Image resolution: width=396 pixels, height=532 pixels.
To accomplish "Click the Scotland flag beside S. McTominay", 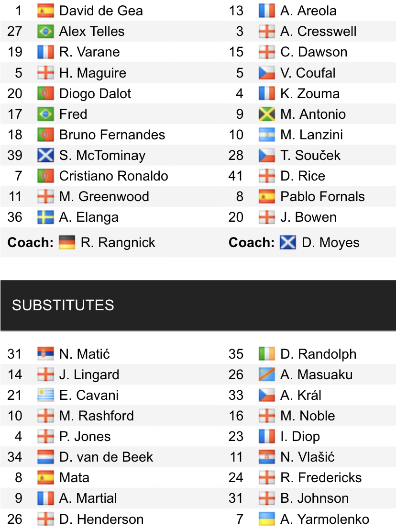I will [45, 155].
